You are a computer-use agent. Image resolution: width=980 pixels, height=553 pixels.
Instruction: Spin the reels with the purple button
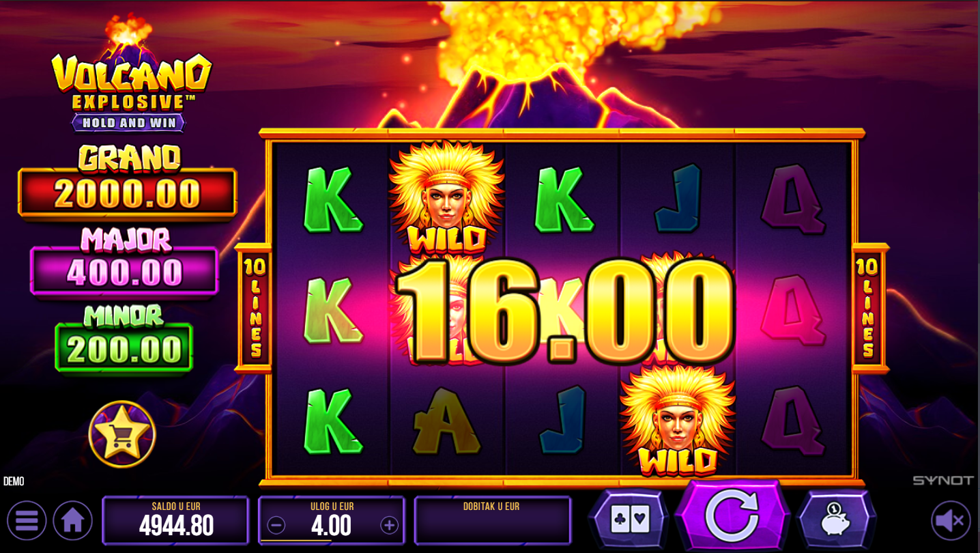tap(732, 517)
